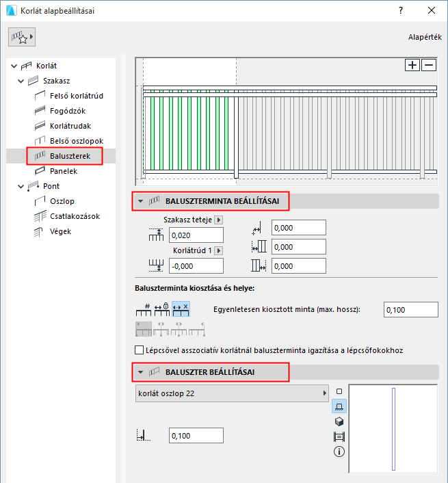Switch to baluster preview picture icon
This screenshot has width=448, height=483.
pos(339,436)
